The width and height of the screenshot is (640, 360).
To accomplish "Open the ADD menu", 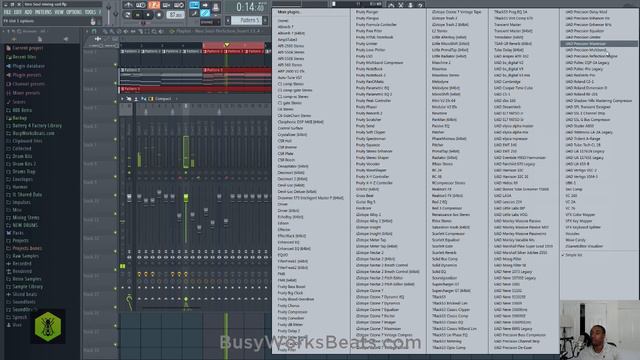I will coord(28,12).
